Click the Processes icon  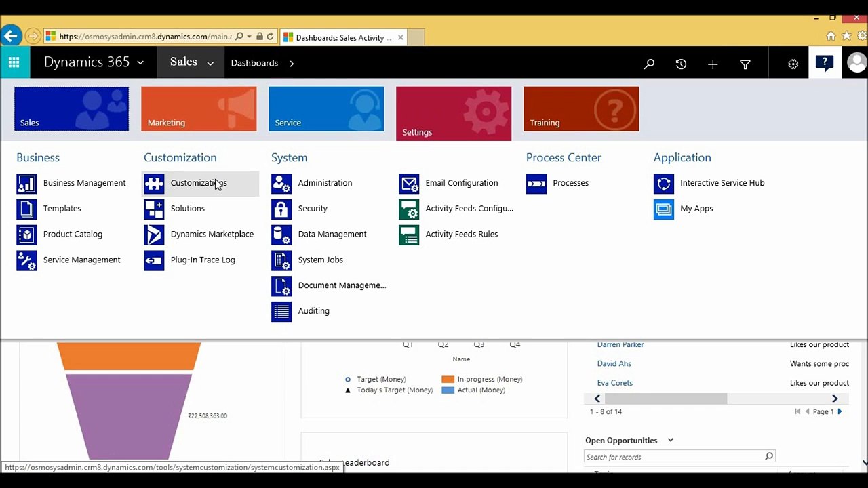click(536, 183)
